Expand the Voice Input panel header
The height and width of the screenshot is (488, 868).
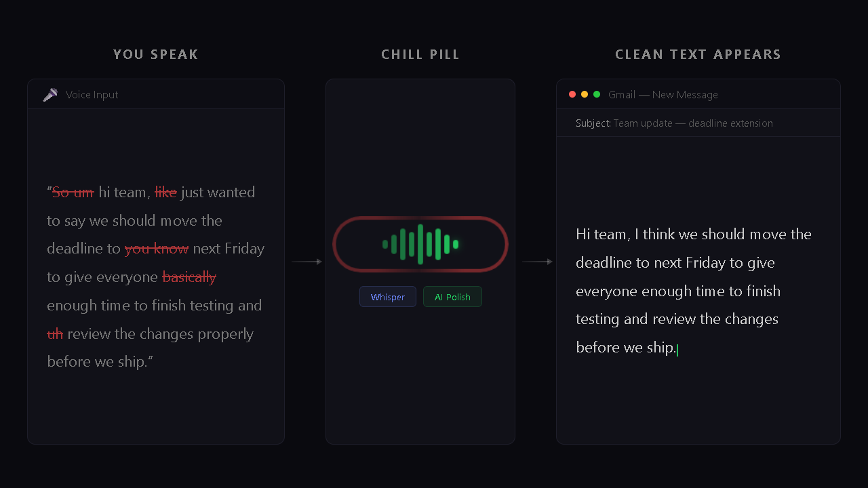156,94
